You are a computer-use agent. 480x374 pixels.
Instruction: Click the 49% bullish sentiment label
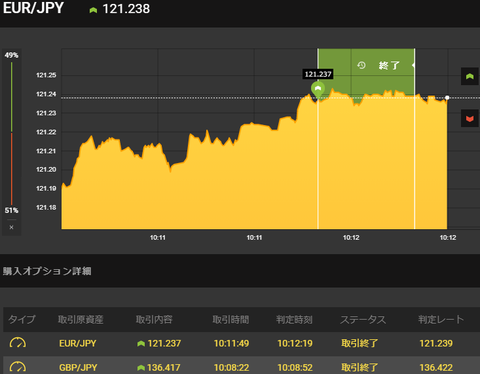(11, 55)
